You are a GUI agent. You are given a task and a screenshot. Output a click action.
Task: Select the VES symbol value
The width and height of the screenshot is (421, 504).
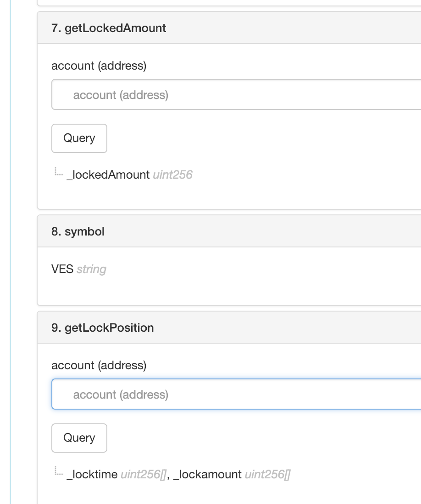(x=62, y=269)
